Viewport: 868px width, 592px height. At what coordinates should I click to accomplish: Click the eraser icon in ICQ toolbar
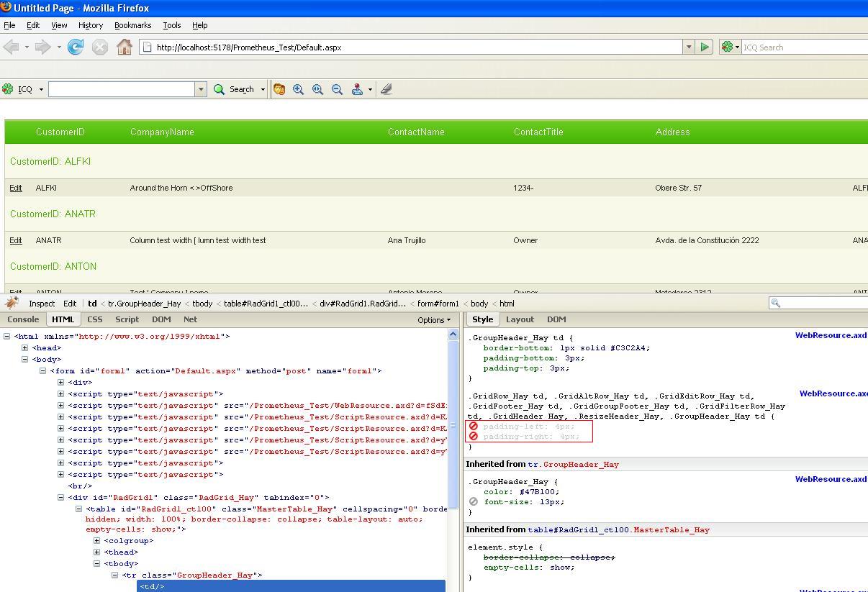tap(386, 89)
